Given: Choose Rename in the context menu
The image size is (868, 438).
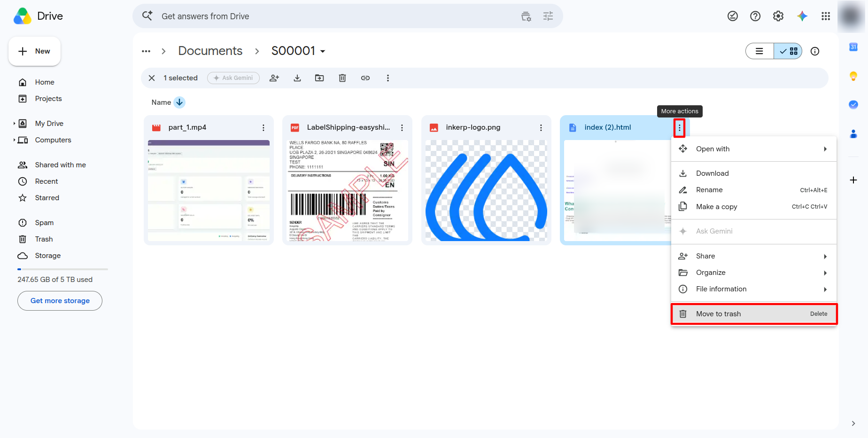Looking at the screenshot, I should 754,190.
